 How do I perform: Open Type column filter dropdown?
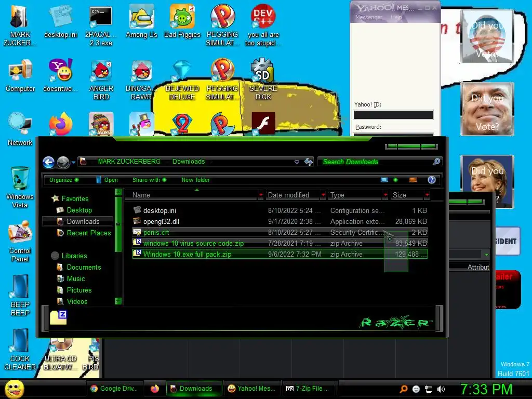pyautogui.click(x=385, y=195)
